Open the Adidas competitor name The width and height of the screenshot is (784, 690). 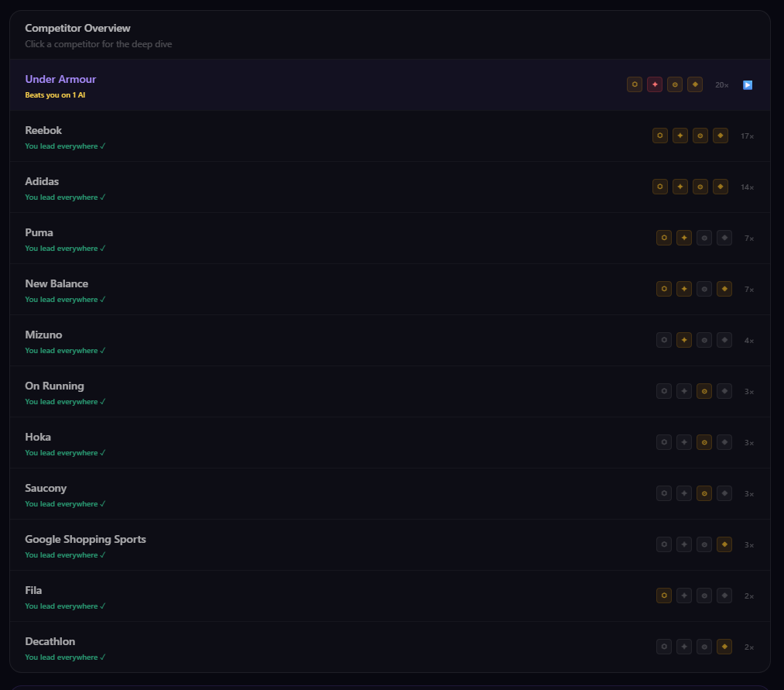42,181
